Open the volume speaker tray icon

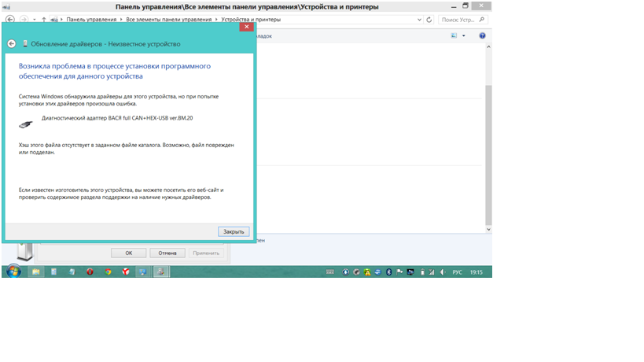(x=443, y=272)
